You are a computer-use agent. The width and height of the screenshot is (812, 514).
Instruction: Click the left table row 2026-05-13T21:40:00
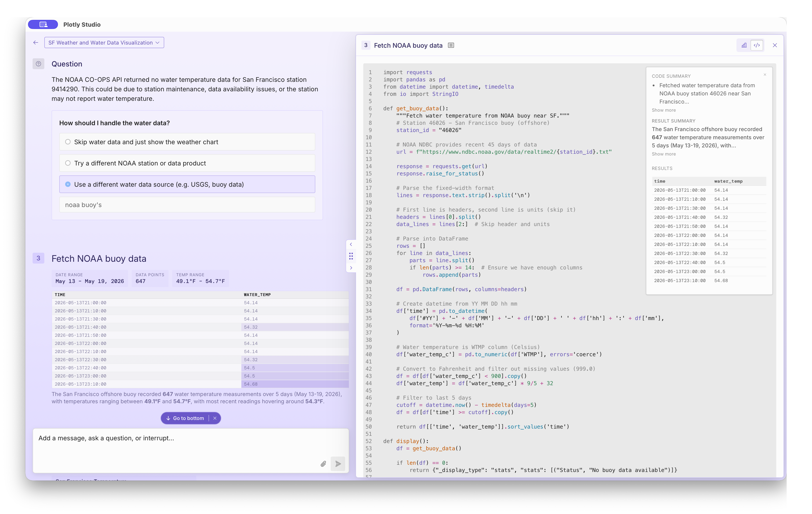point(200,327)
